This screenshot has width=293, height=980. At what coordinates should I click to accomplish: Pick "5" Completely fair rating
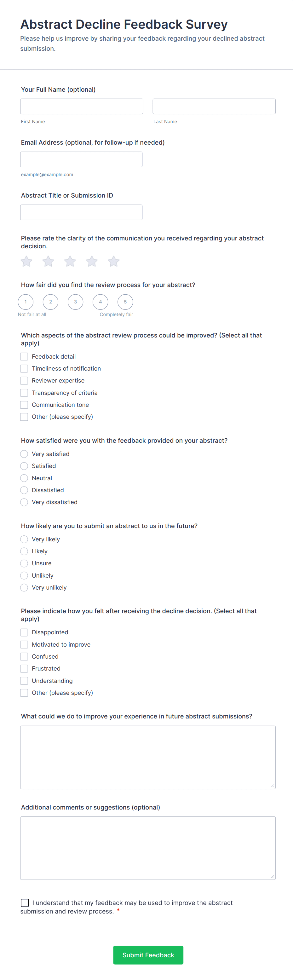point(125,302)
